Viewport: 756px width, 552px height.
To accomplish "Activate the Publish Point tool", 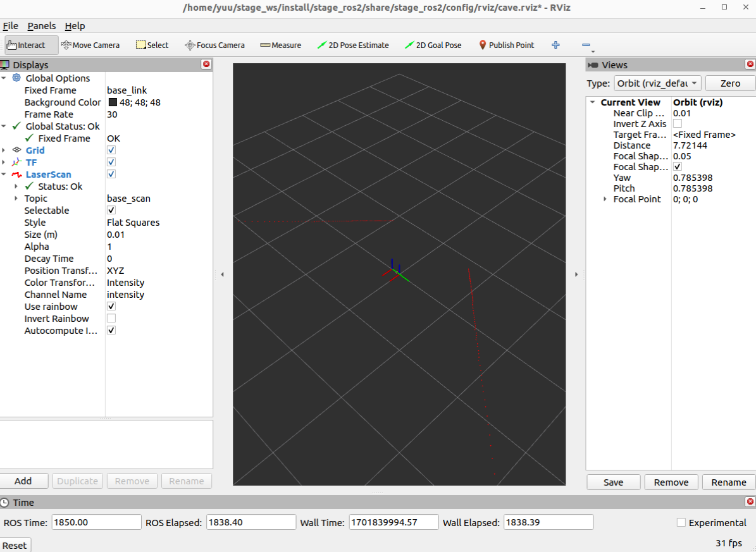I will pos(506,45).
